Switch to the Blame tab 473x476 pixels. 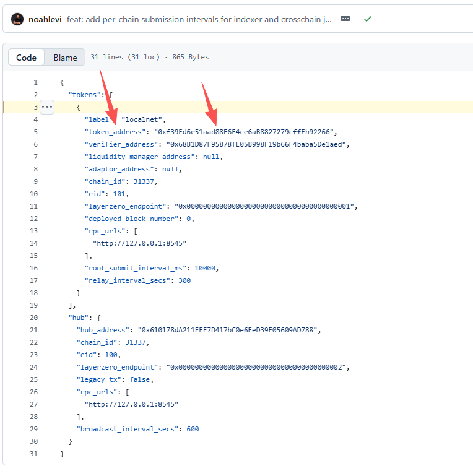pos(65,58)
